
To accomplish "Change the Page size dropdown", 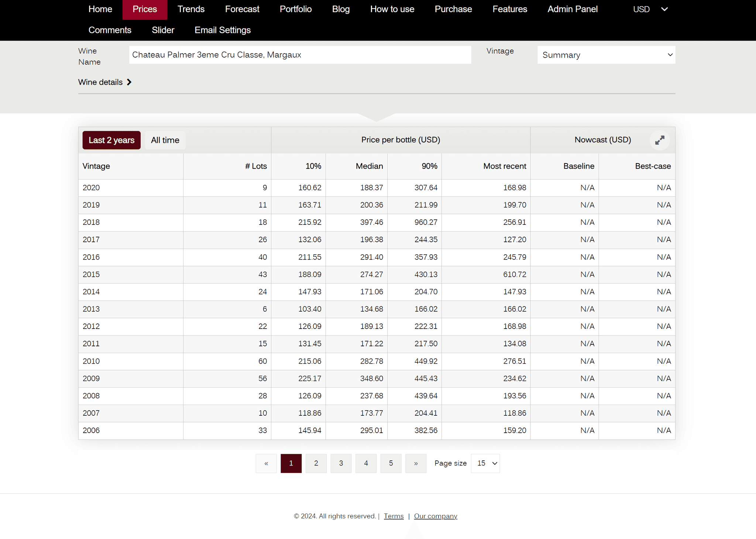I will (x=485, y=463).
